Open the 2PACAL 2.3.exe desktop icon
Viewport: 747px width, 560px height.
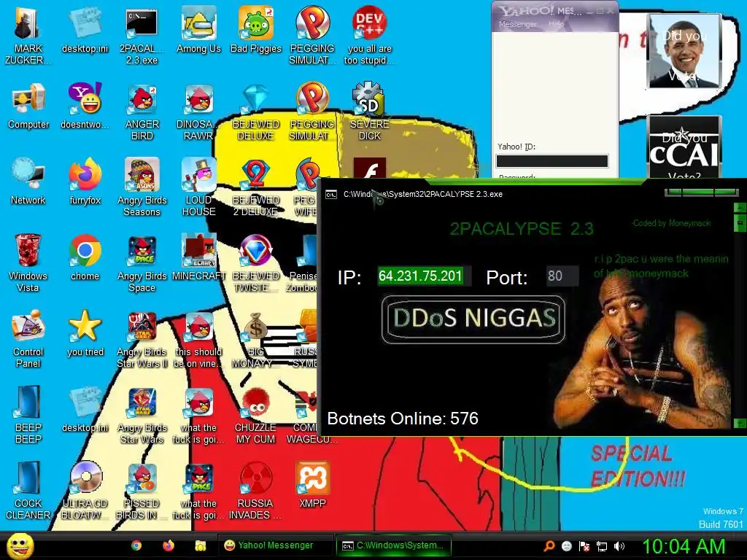[x=142, y=36]
